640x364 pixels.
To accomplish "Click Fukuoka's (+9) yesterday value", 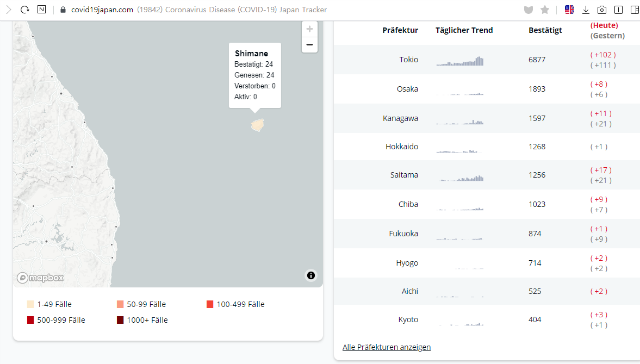I will coord(599,239).
